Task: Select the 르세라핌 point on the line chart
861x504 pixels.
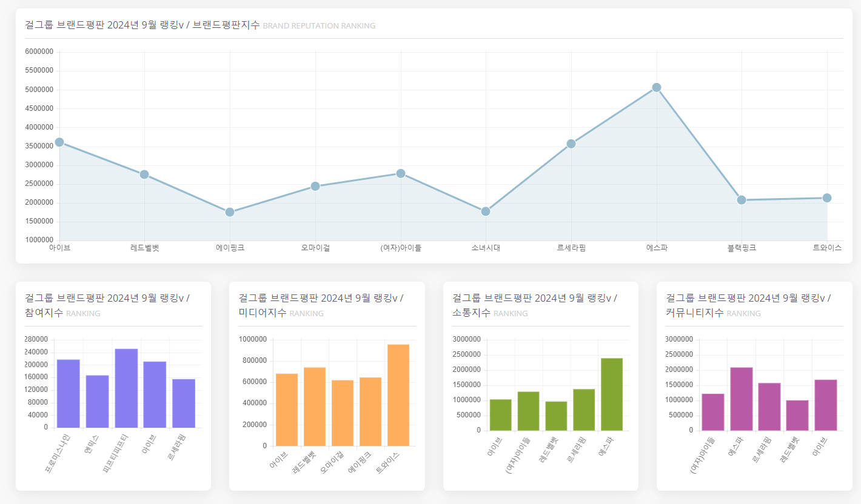Action: coord(571,144)
